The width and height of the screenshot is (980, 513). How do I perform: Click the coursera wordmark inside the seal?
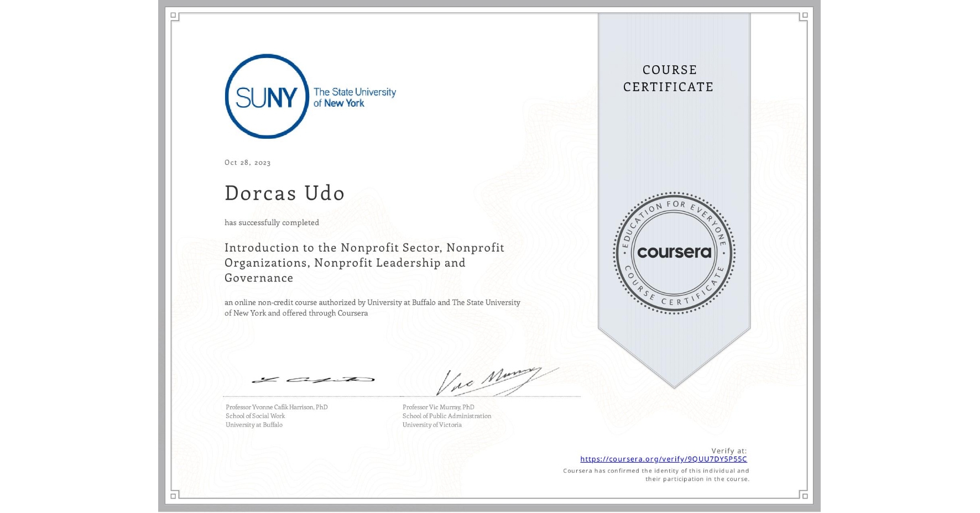(x=674, y=253)
